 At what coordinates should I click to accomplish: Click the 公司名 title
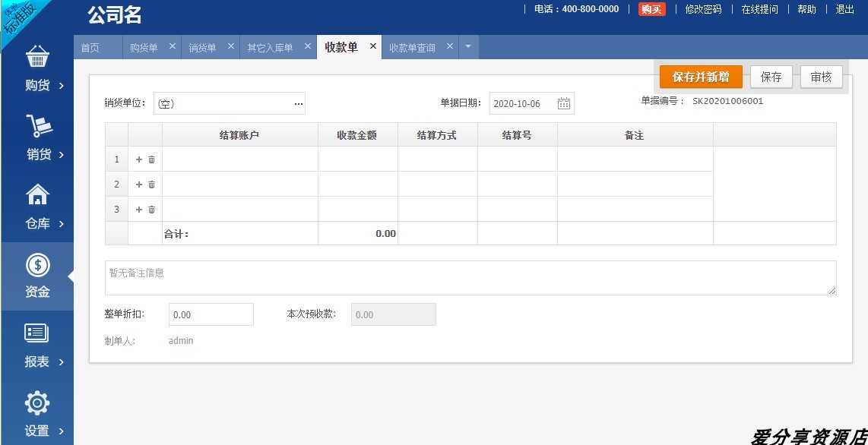[114, 15]
